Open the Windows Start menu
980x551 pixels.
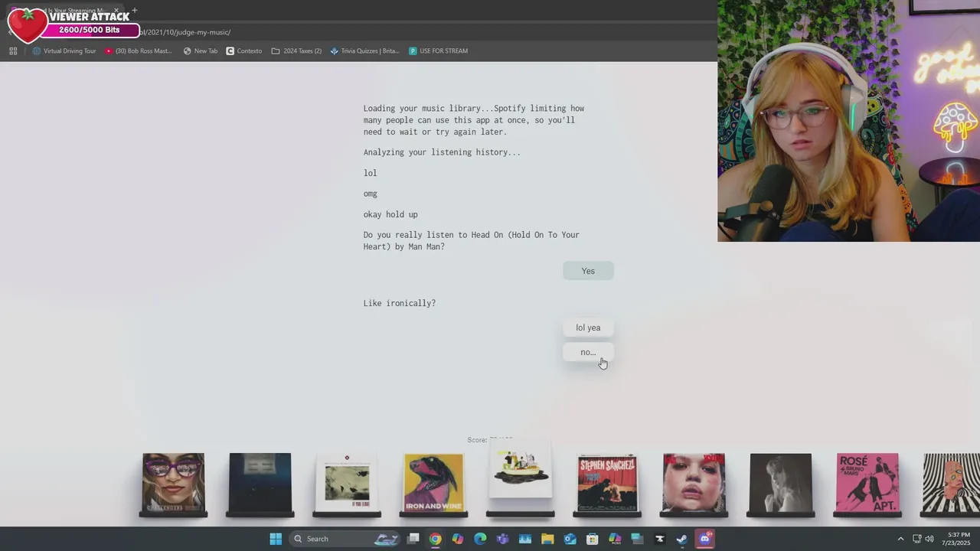tap(276, 539)
